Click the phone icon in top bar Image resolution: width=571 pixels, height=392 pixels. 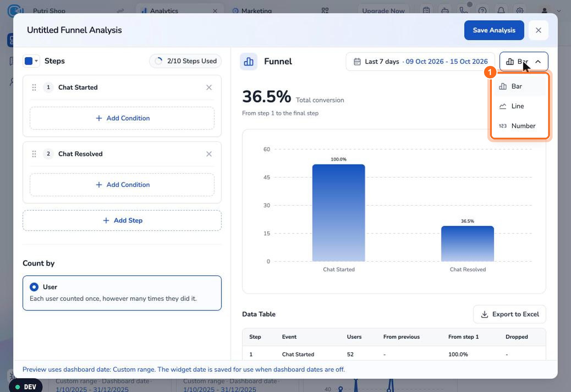(463, 11)
